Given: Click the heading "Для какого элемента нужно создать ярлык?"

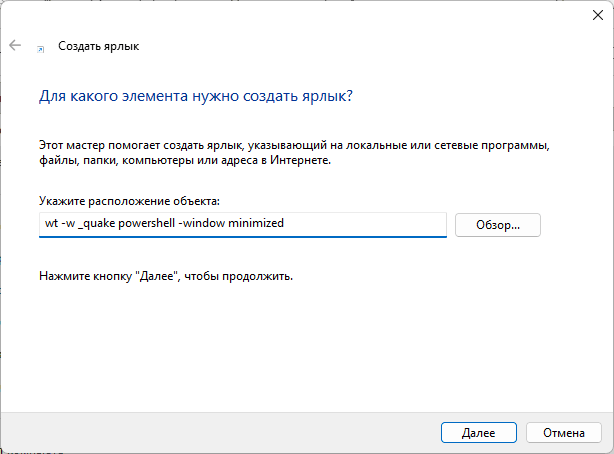Looking at the screenshot, I should (x=195, y=99).
